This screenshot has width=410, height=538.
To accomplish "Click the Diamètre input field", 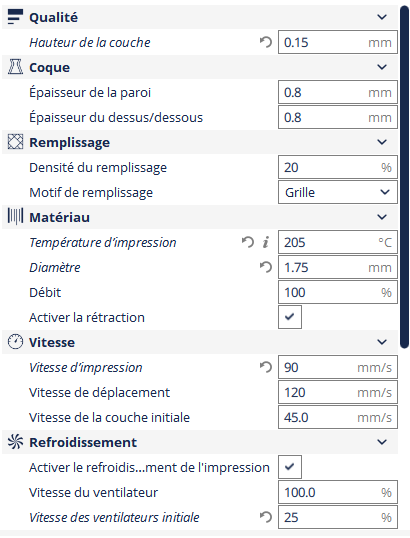I will coord(338,267).
